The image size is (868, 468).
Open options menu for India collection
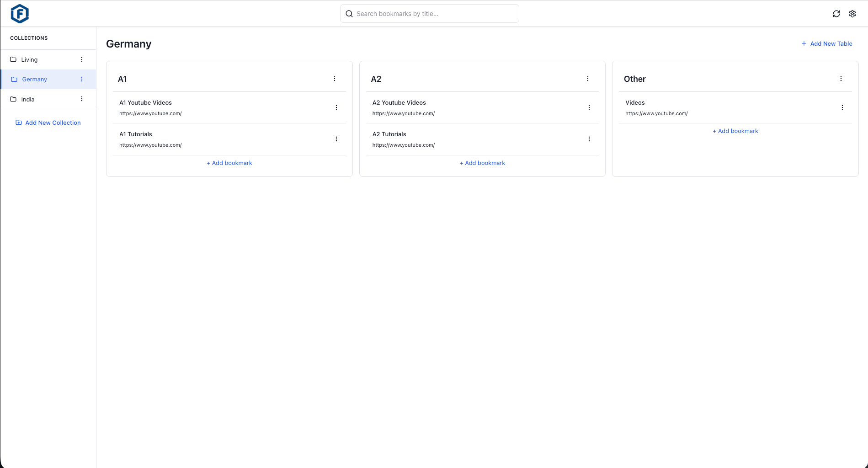(82, 99)
